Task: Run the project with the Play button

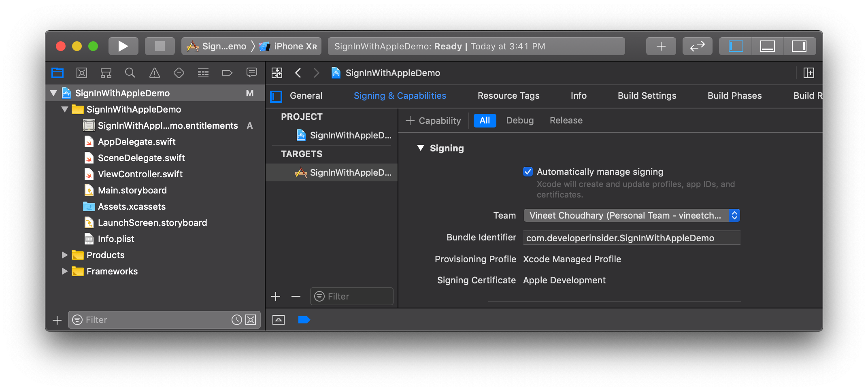Action: tap(123, 46)
